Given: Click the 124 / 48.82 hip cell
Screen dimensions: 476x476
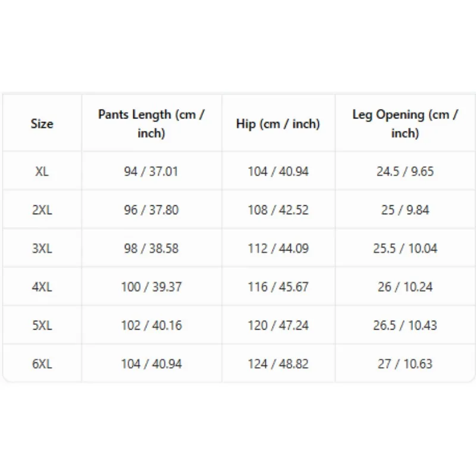Looking at the screenshot, I should [x=278, y=364].
